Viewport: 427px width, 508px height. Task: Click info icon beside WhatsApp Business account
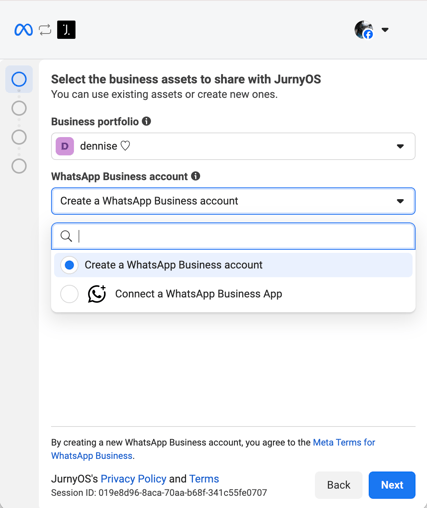coord(196,176)
